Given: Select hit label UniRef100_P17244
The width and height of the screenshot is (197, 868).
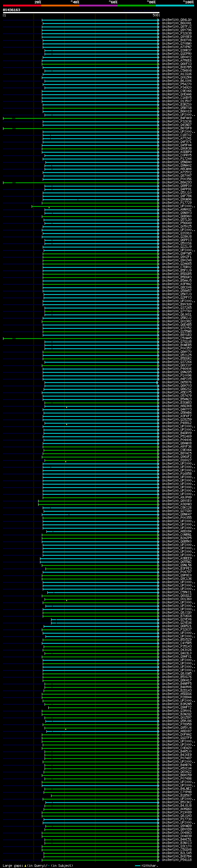Looking at the screenshot, I should 176,159.
